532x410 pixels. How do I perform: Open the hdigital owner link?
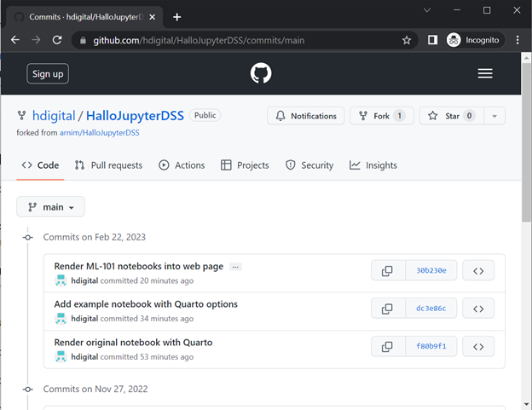[54, 116]
